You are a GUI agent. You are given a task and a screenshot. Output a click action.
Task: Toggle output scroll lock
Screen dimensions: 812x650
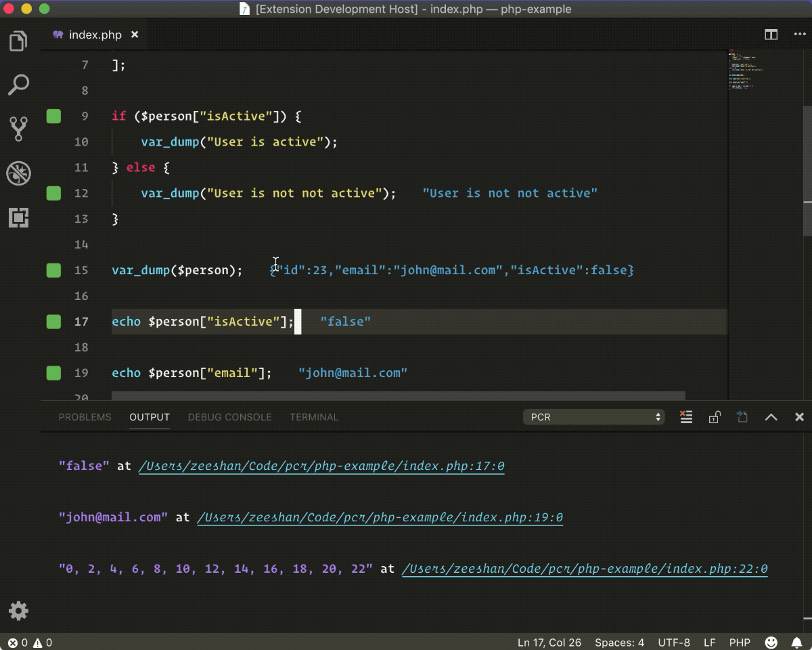click(714, 417)
